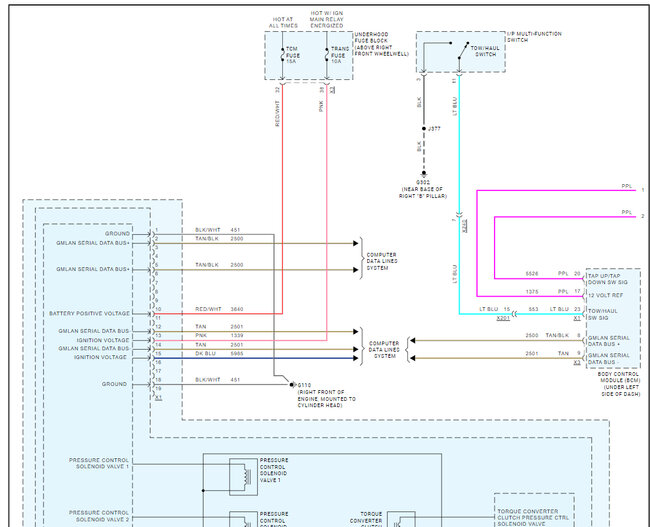Click the TOW/HAUL SW SIG label

[x=603, y=314]
